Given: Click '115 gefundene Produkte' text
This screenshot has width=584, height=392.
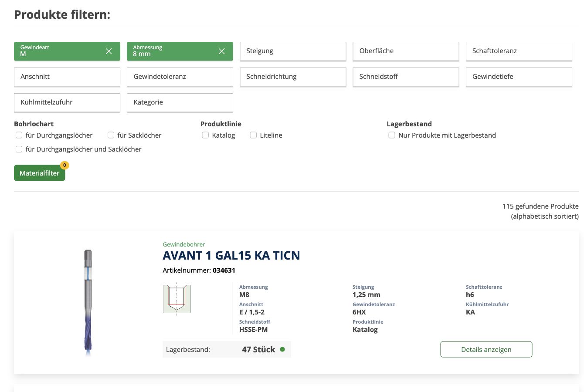Looking at the screenshot, I should tap(540, 206).
